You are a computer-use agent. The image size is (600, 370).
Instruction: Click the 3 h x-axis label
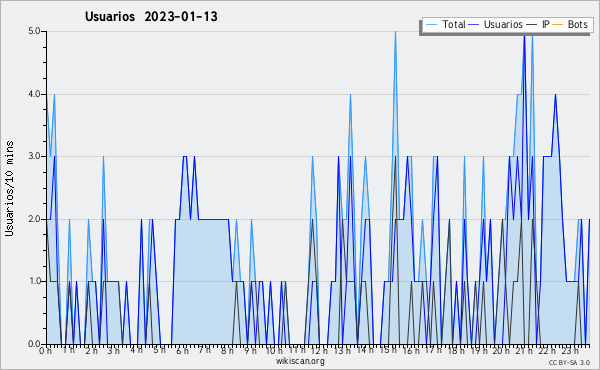113,350
